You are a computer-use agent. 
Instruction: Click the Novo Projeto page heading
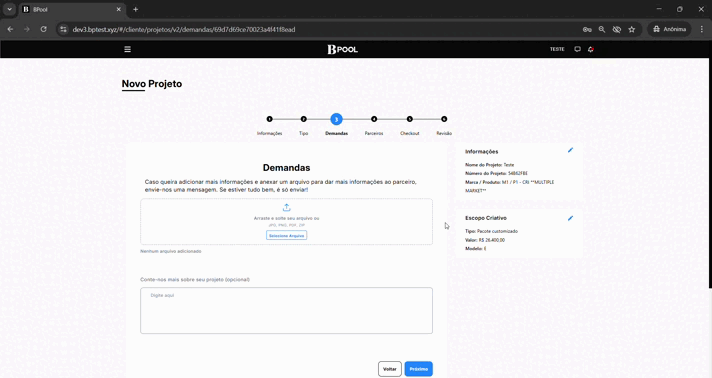pyautogui.click(x=152, y=84)
